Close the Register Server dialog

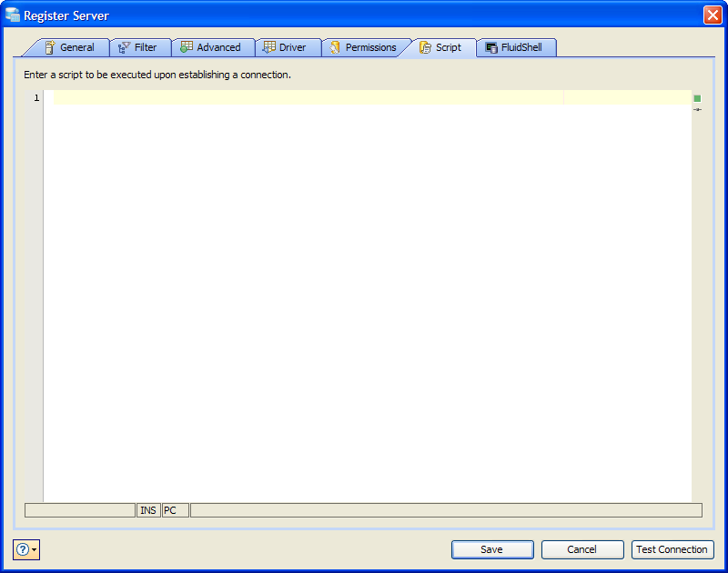[713, 15]
